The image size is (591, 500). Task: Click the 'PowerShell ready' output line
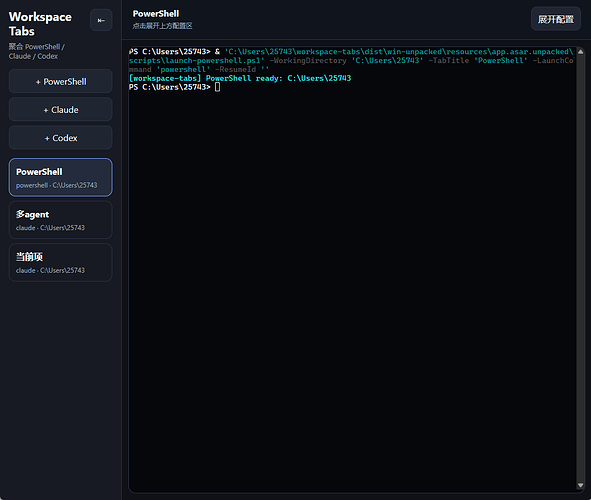click(x=240, y=78)
